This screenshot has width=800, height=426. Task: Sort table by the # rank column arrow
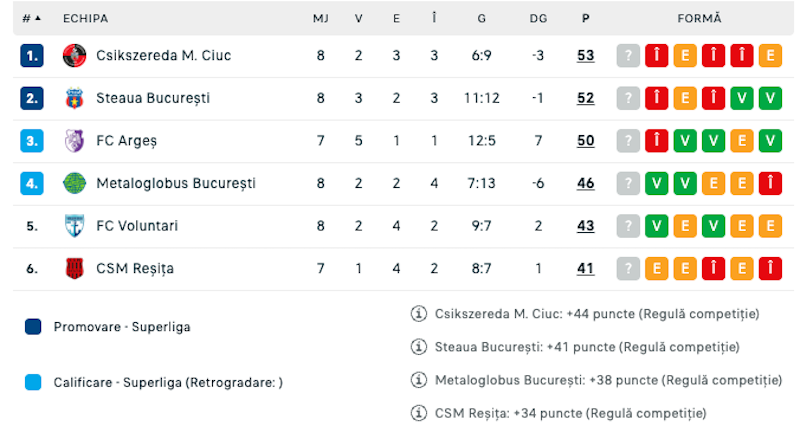[32, 18]
